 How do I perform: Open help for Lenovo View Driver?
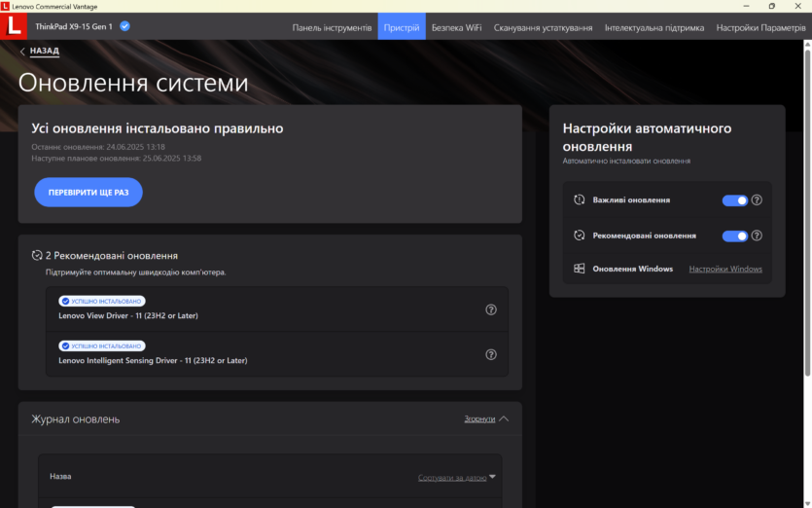[491, 309]
